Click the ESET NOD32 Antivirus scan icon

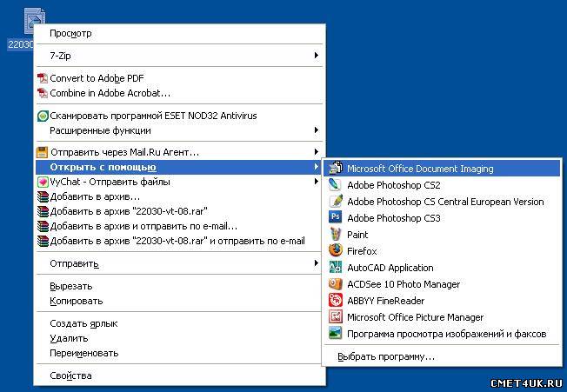point(43,116)
